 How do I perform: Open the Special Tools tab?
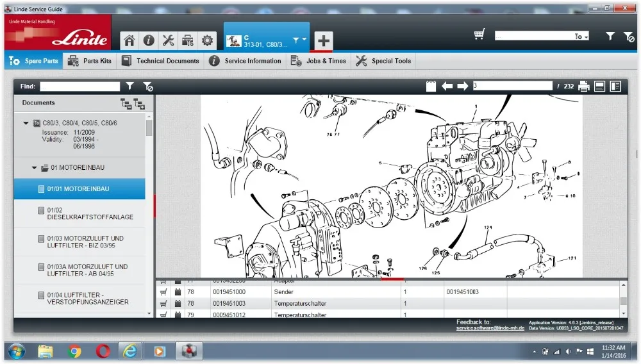tap(383, 61)
